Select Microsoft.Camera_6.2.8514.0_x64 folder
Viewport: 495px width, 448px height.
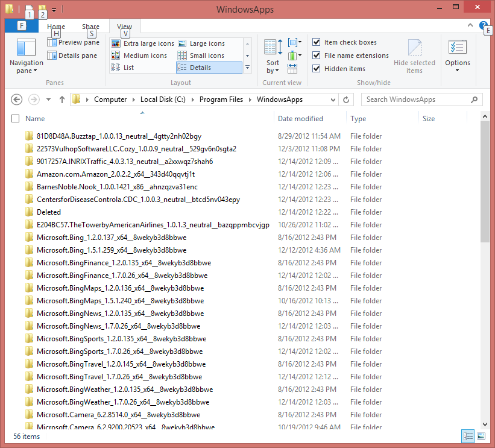(118, 414)
